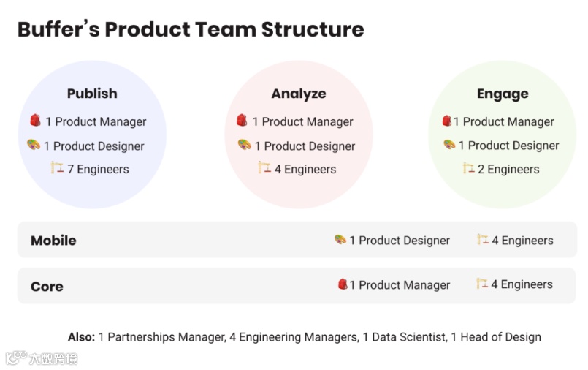
Task: Click the title Buffer's Product Team Structure
Action: 190,29
